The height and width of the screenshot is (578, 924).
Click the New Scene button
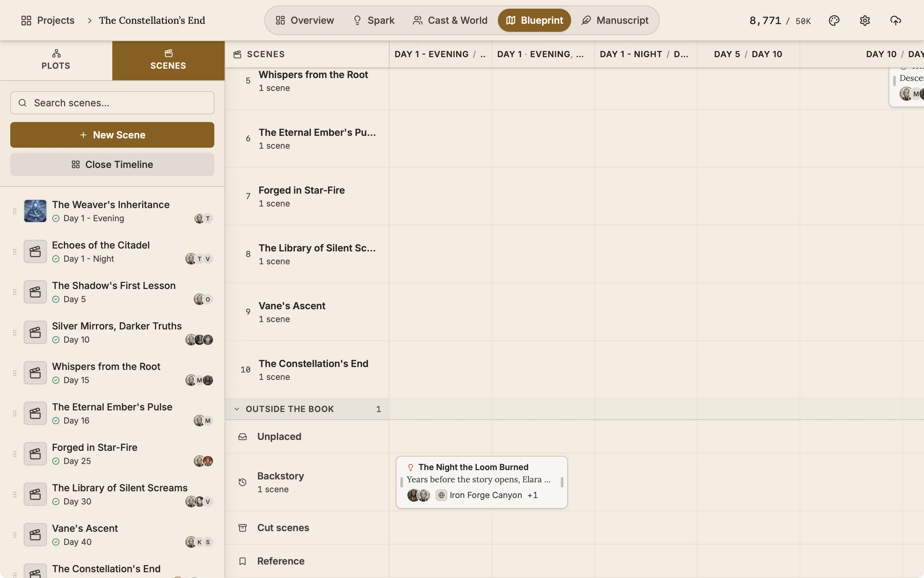(112, 135)
